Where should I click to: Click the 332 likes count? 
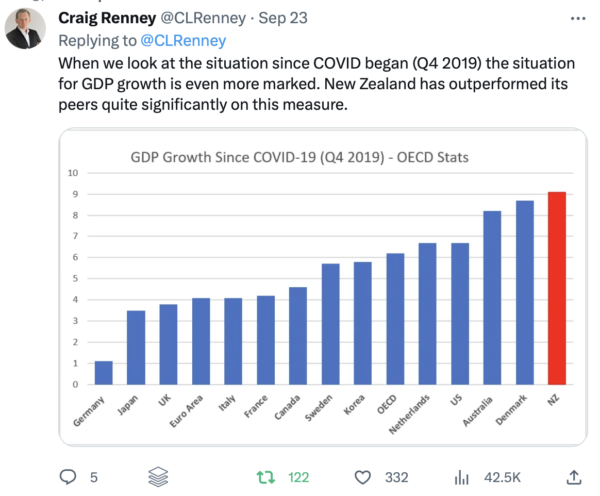coord(396,476)
